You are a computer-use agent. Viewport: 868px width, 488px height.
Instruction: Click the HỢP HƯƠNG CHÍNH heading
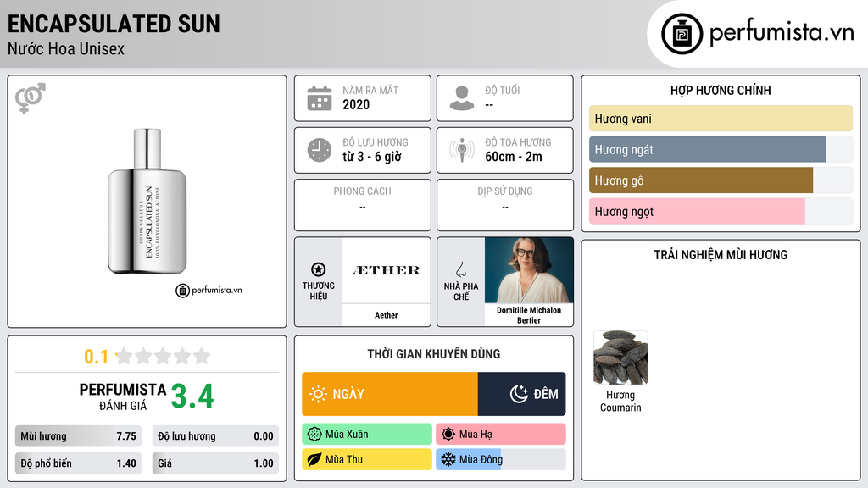721,90
